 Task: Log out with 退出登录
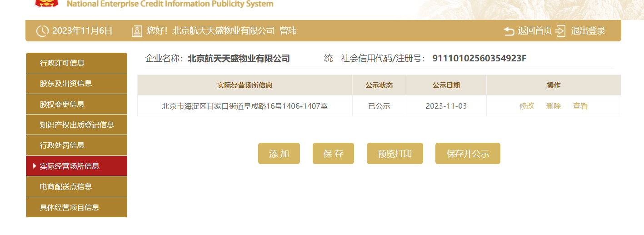(588, 31)
